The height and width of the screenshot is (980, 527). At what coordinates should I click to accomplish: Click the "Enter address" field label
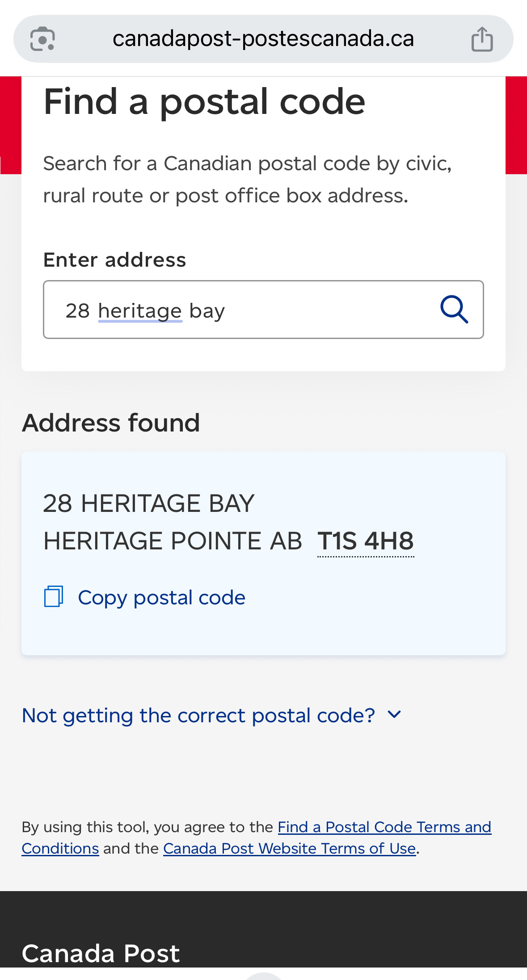114,260
